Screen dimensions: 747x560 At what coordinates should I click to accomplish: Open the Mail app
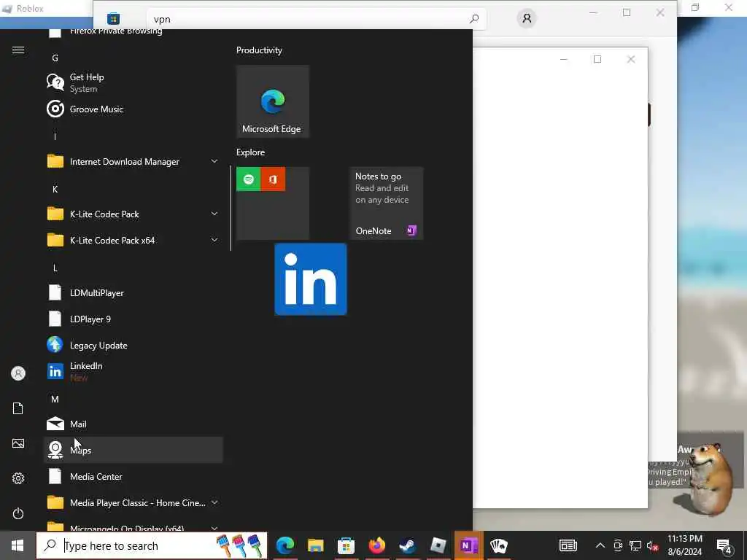pyautogui.click(x=133, y=424)
